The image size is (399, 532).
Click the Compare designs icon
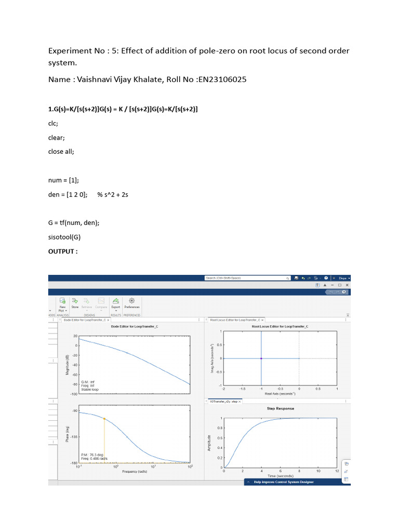tap(101, 301)
